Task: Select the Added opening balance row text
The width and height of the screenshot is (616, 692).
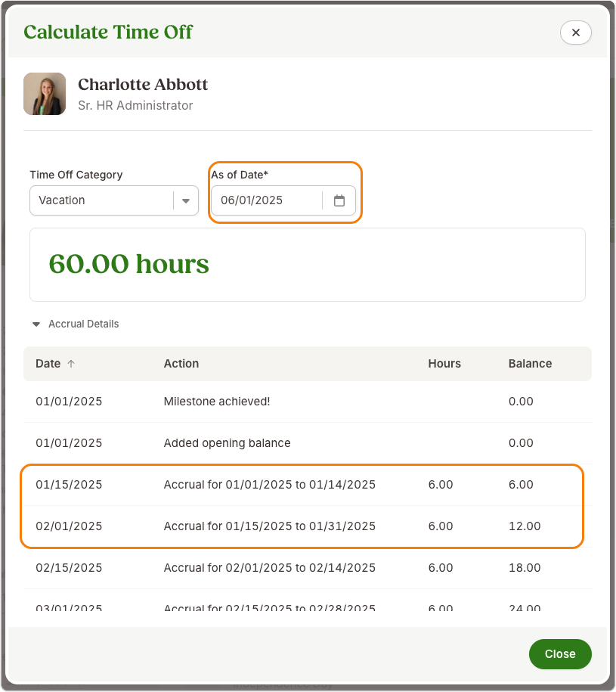Action: coord(227,443)
